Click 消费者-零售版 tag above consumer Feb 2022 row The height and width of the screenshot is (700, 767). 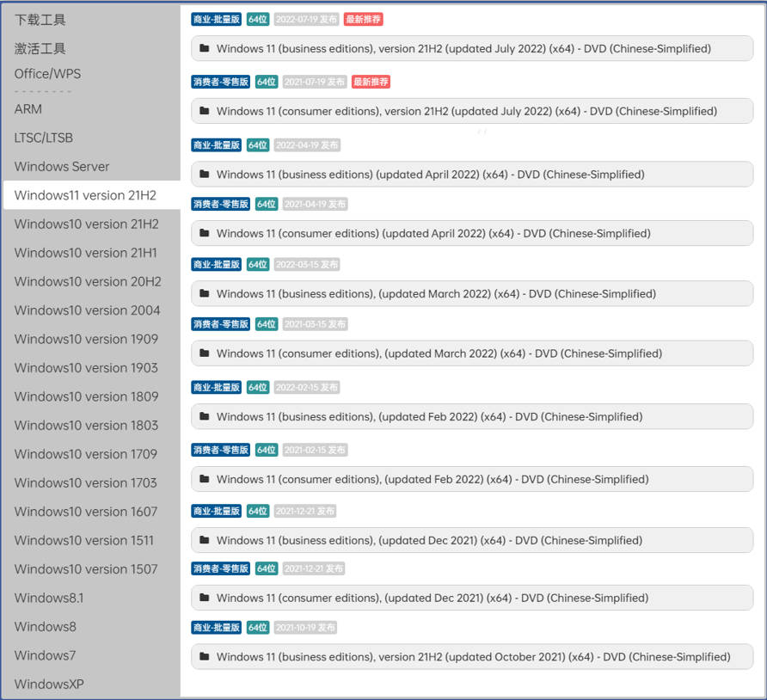coord(221,450)
